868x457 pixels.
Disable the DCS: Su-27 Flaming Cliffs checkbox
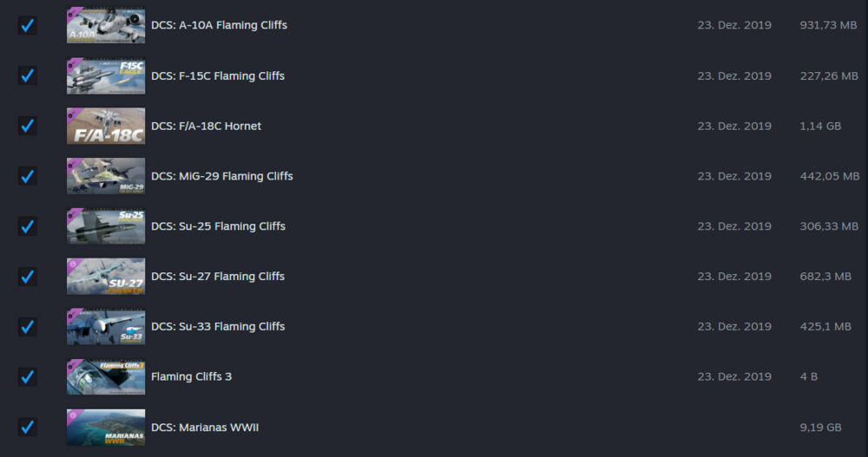[28, 277]
